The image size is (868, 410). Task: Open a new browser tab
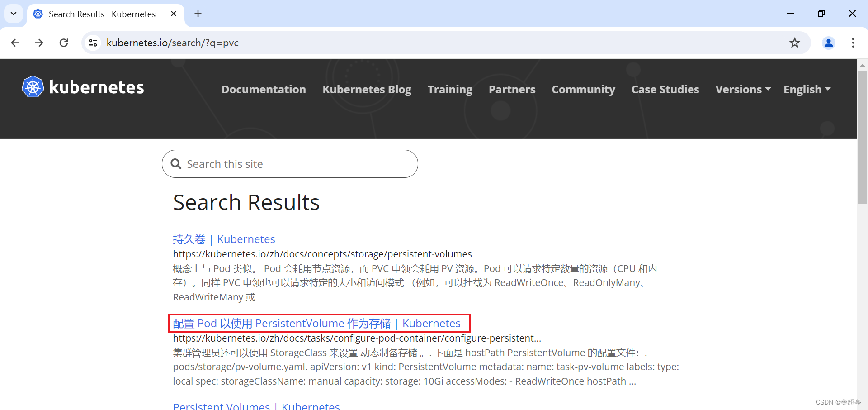point(198,14)
